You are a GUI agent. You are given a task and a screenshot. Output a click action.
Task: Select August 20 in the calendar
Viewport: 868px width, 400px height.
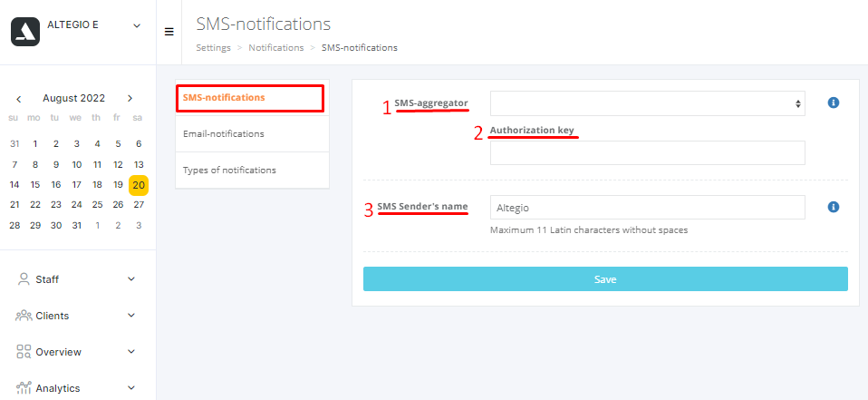point(139,185)
